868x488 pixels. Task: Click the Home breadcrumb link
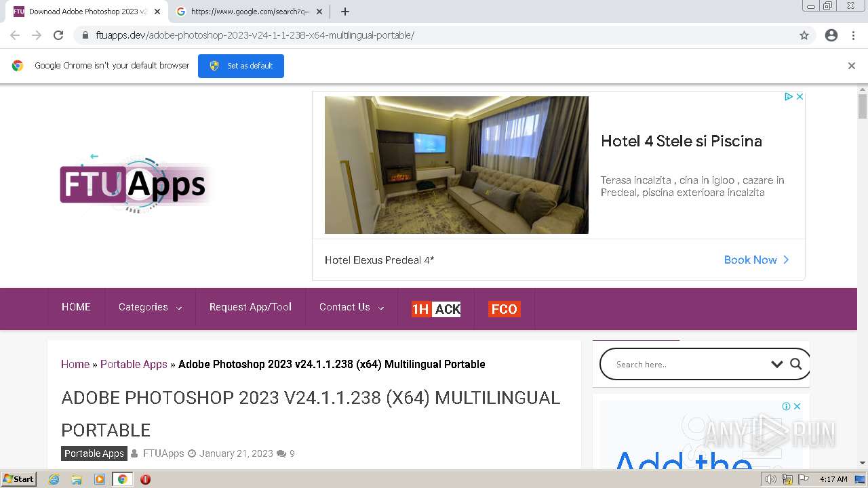click(75, 364)
